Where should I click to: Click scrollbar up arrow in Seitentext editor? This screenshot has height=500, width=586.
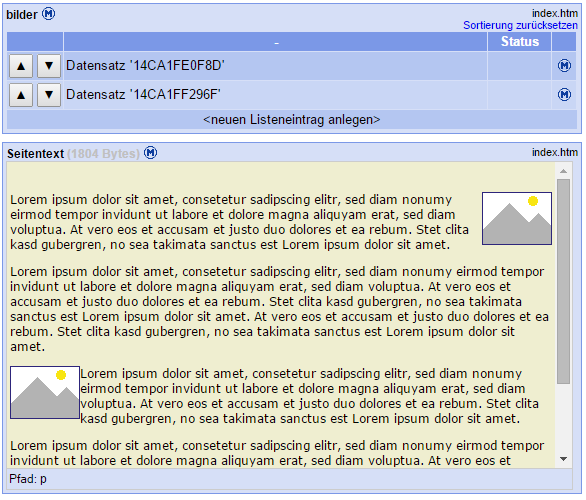(x=564, y=171)
